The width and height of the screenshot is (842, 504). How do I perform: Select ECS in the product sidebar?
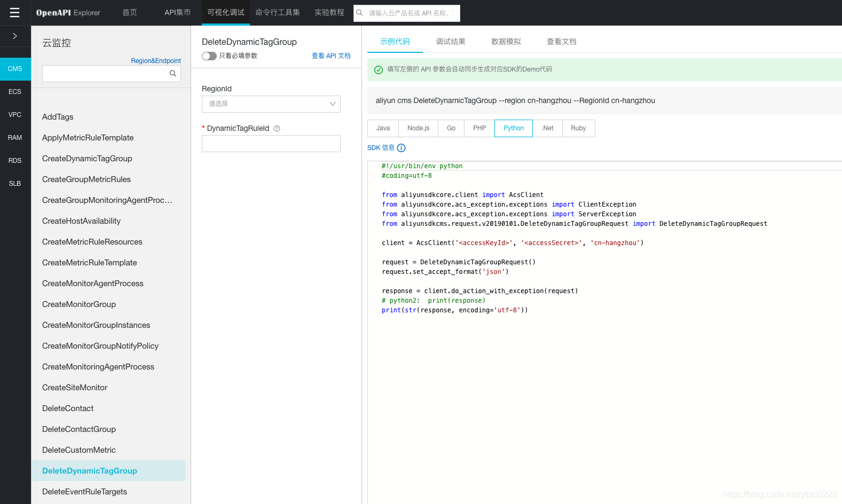pyautogui.click(x=15, y=92)
